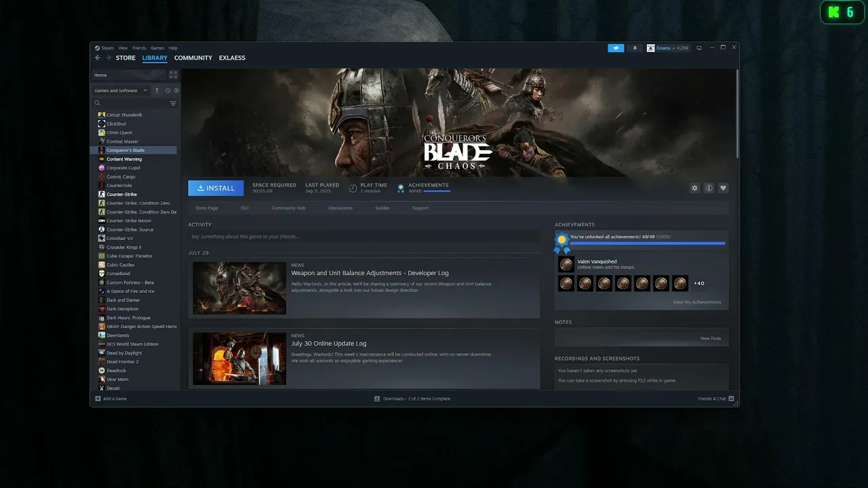Open the Guides link
Image resolution: width=868 pixels, height=488 pixels.
382,208
